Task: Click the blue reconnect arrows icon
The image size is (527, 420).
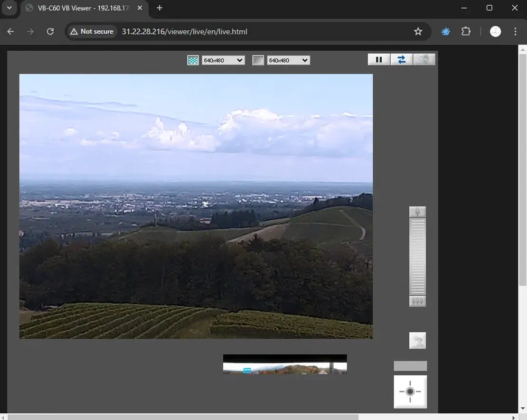Action: [401, 59]
